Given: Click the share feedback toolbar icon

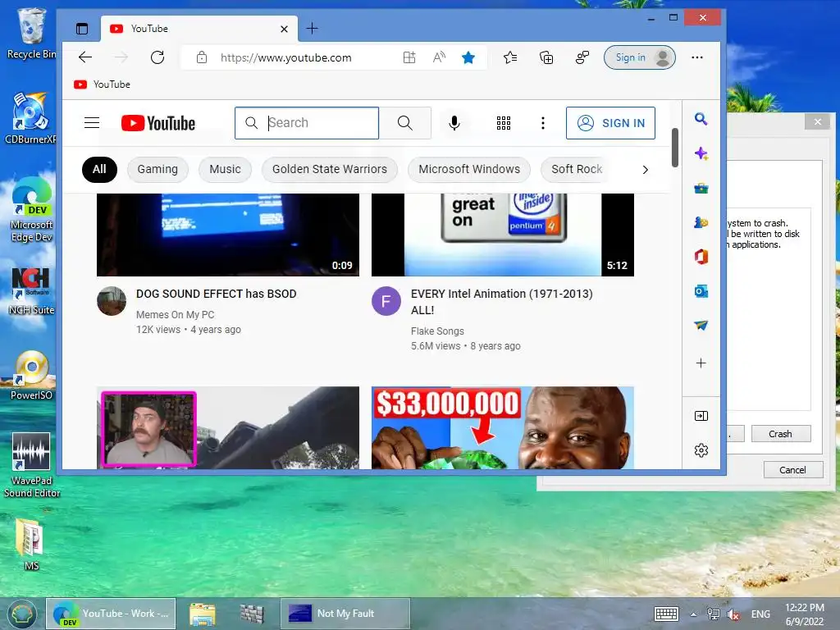Looking at the screenshot, I should [x=582, y=57].
